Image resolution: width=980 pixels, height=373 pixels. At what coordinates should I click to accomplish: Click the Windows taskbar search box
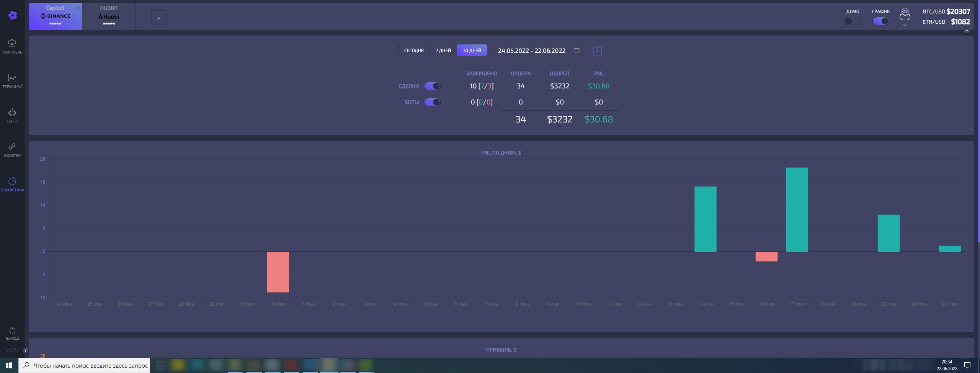pyautogui.click(x=84, y=365)
